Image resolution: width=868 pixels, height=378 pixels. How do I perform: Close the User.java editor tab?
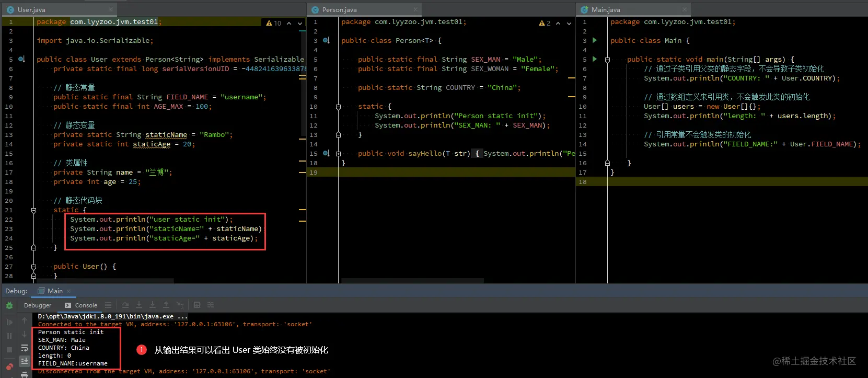[x=111, y=9]
